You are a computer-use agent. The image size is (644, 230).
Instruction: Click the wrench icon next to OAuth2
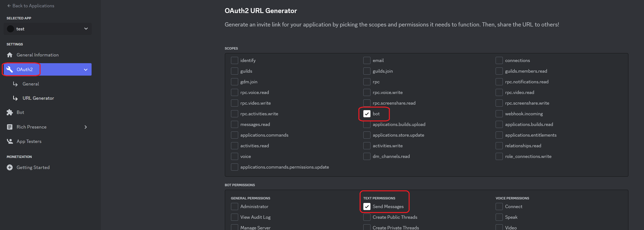[10, 69]
